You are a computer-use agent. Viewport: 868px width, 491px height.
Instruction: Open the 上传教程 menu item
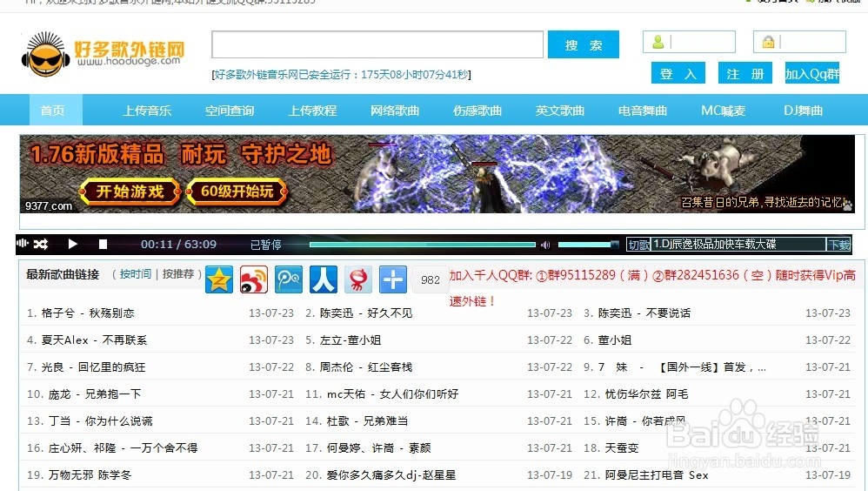point(312,111)
